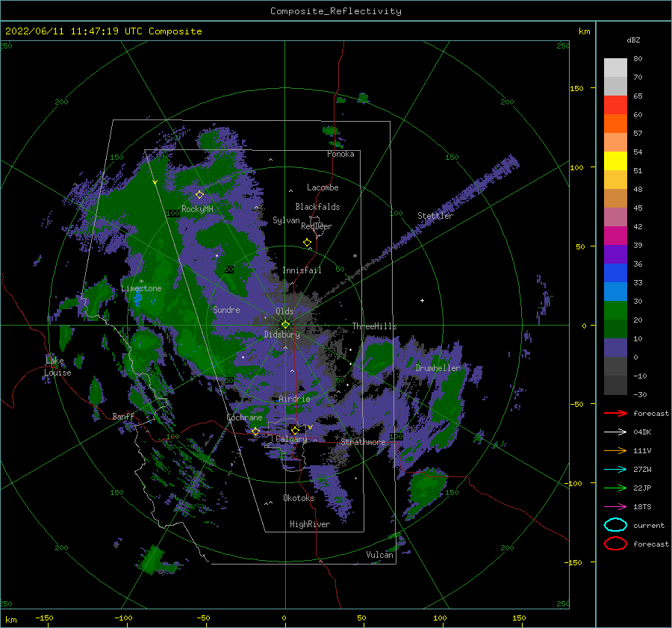Click the Olds label
672x628 pixels.
tap(284, 311)
